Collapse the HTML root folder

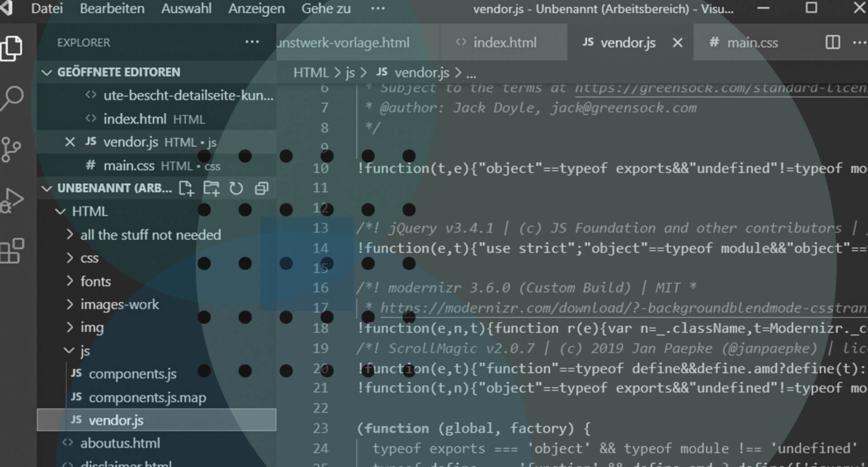coord(156,211)
